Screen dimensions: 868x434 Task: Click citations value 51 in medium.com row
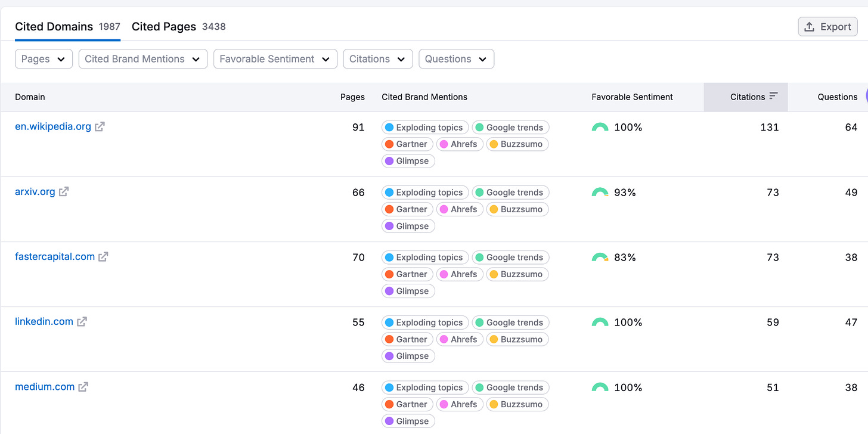tap(773, 387)
